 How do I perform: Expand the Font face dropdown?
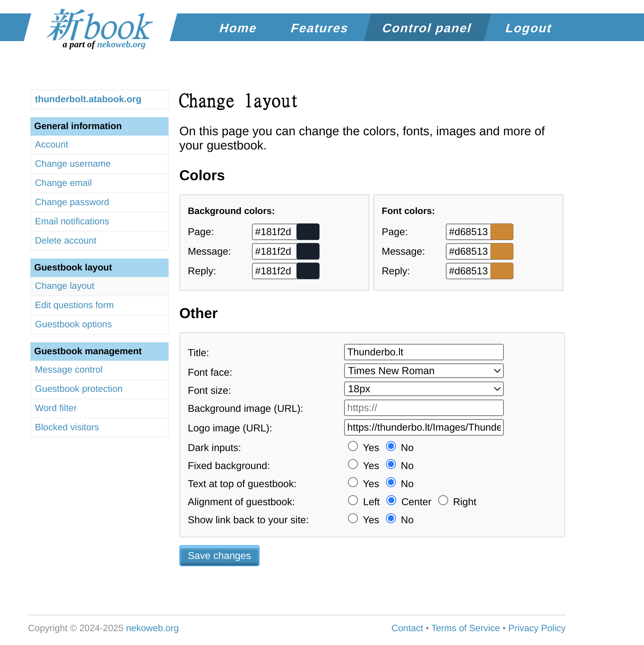point(424,371)
